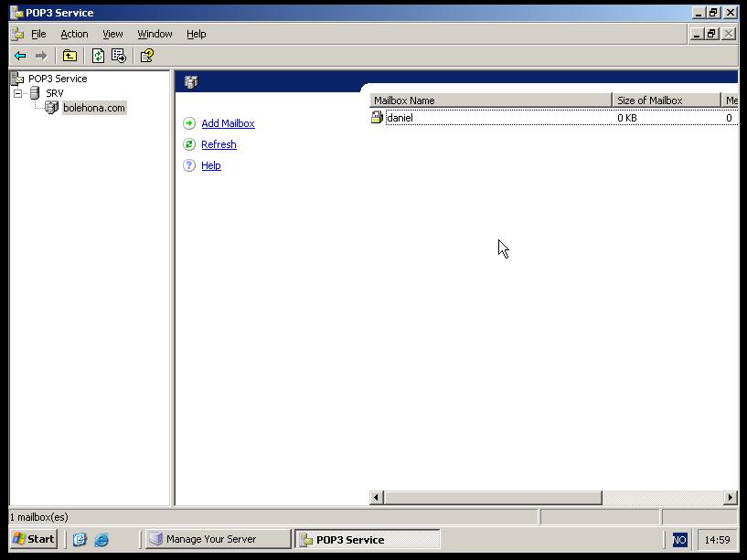Click the Forward arrow toolbar icon

(41, 56)
